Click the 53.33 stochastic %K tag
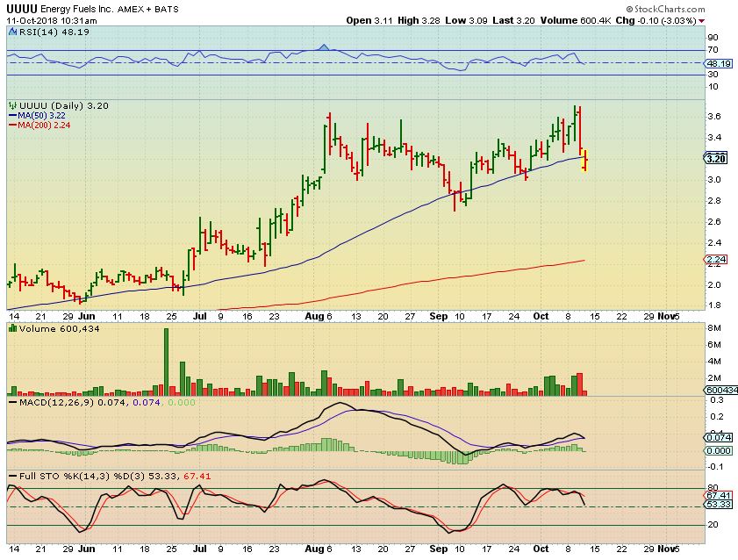Screen dimensions: 738x560 (719, 505)
